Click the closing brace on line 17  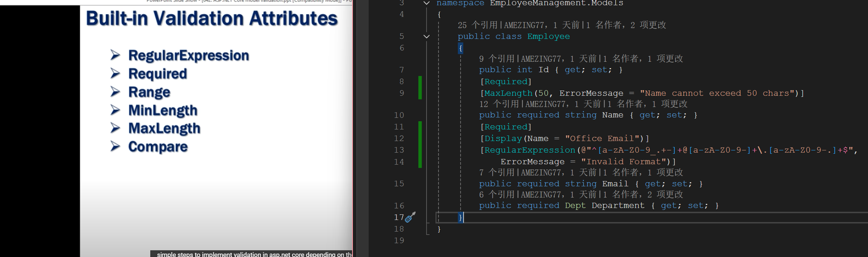click(461, 217)
